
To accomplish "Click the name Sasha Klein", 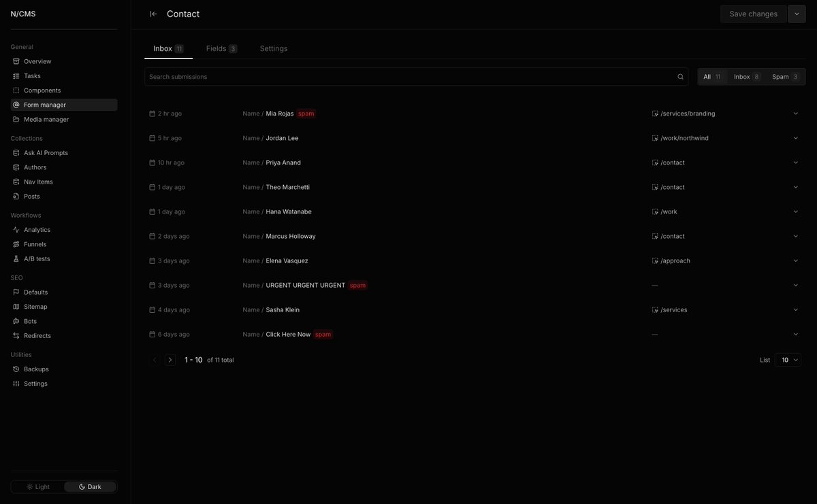I will point(283,309).
